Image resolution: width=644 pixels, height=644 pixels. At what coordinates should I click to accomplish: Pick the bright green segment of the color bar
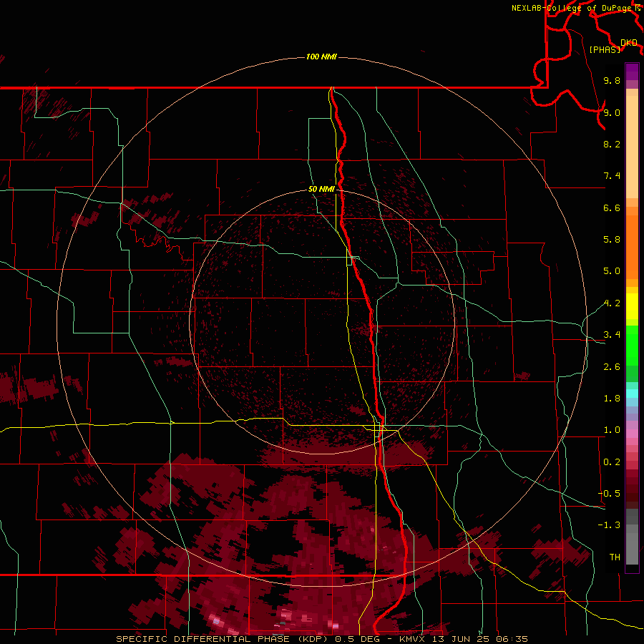632,345
